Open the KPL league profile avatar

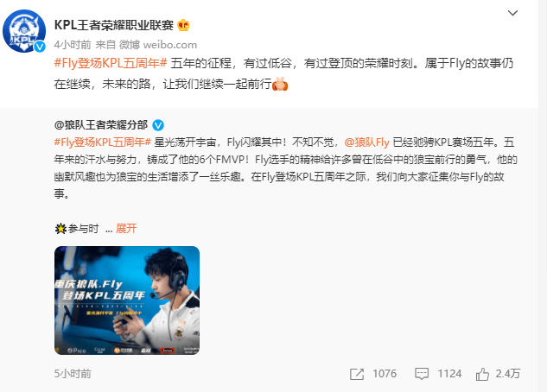(24, 31)
